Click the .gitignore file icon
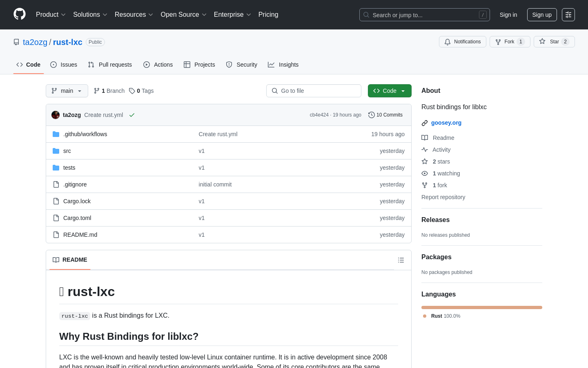This screenshot has height=368, width=588. pos(56,184)
